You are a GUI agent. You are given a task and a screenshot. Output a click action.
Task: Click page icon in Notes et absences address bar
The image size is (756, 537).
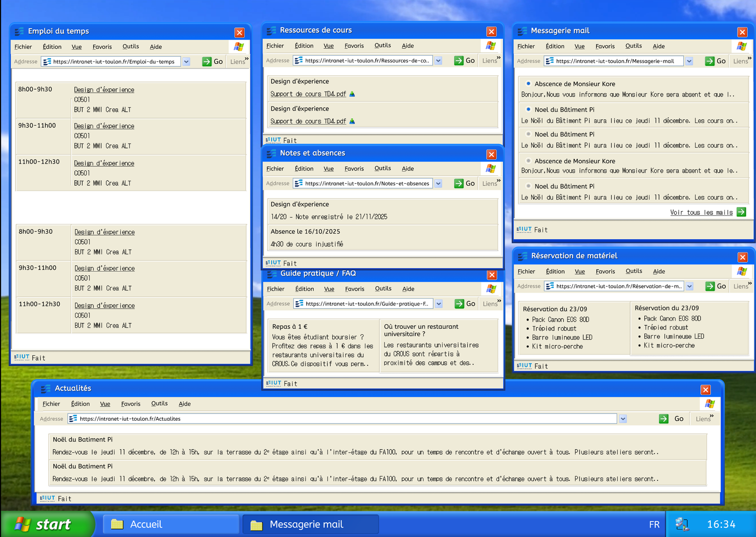(299, 183)
